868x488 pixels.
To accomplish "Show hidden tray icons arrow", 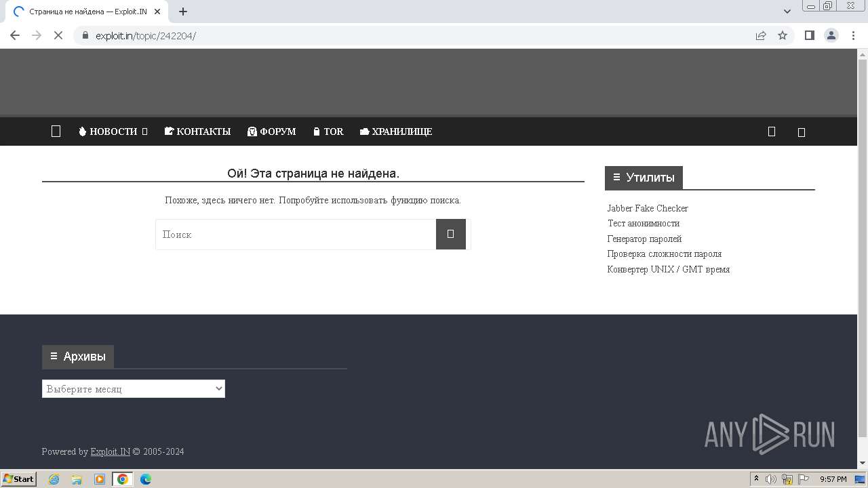I will pyautogui.click(x=757, y=479).
